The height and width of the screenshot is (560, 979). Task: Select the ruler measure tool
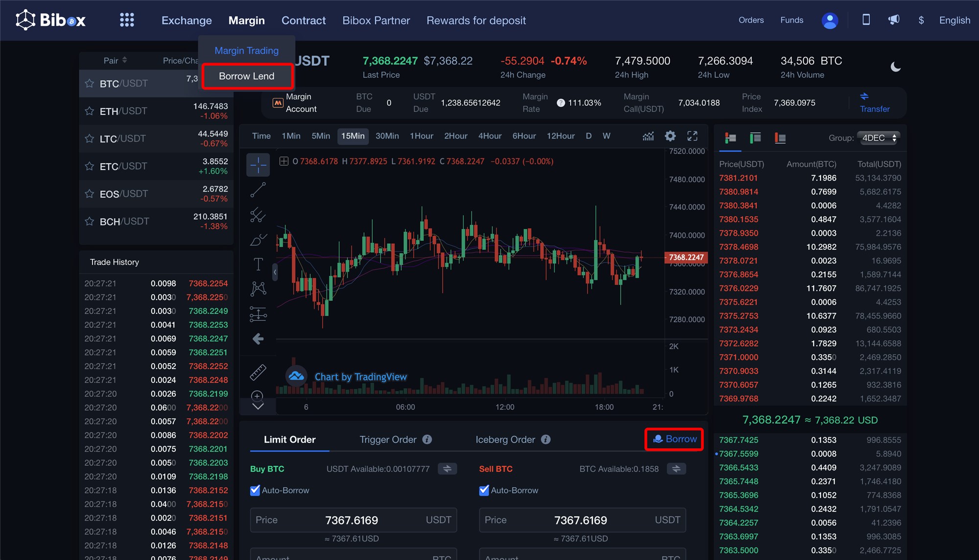coord(258,373)
